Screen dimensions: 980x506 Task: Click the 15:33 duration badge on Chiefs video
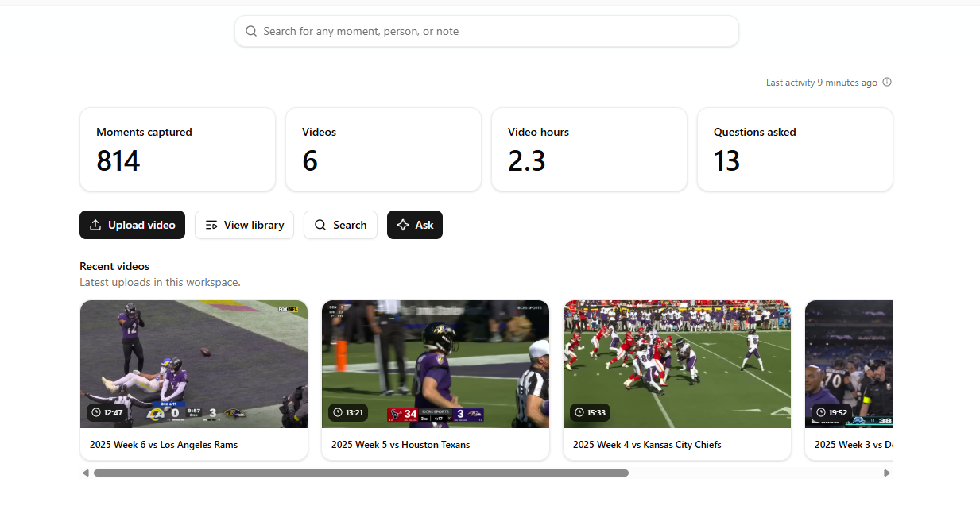tap(590, 413)
